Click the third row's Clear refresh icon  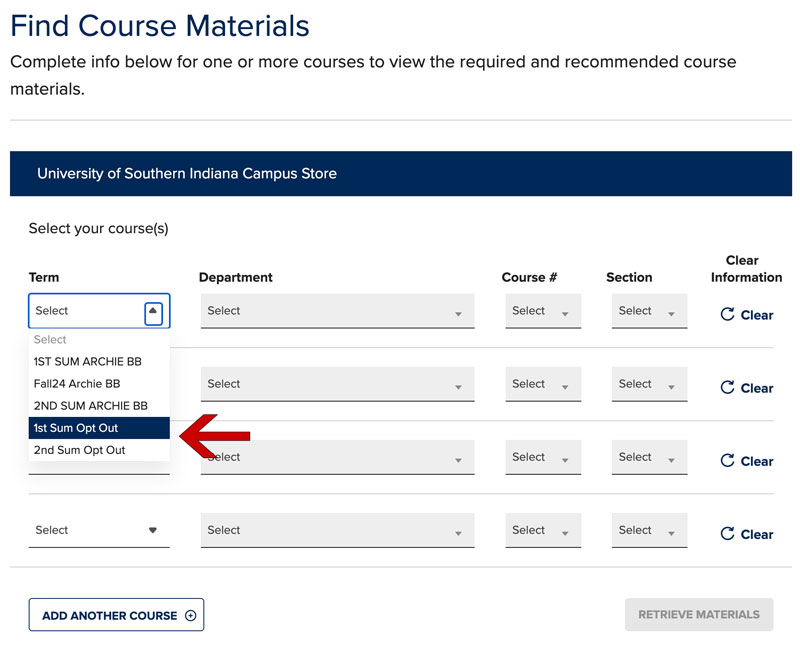(728, 461)
